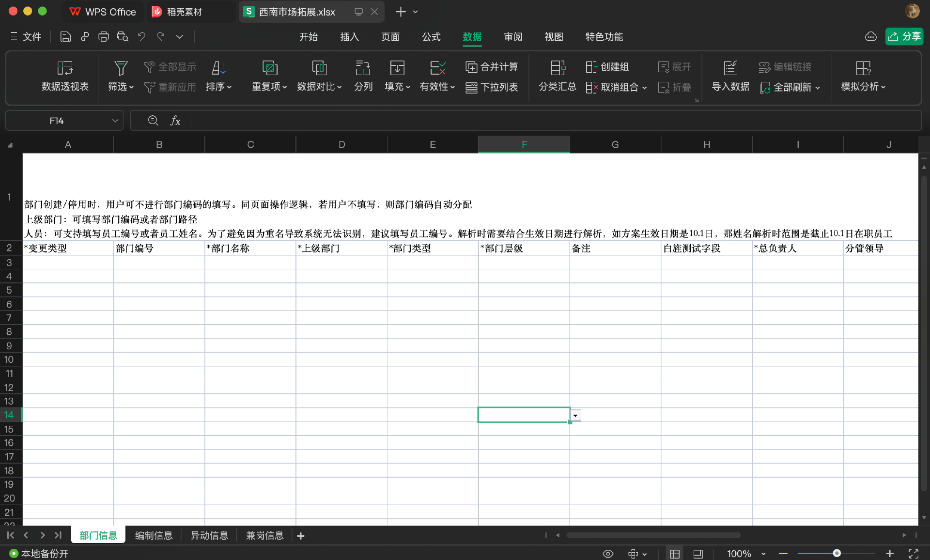Open the cell name box dropdown

pyautogui.click(x=115, y=121)
